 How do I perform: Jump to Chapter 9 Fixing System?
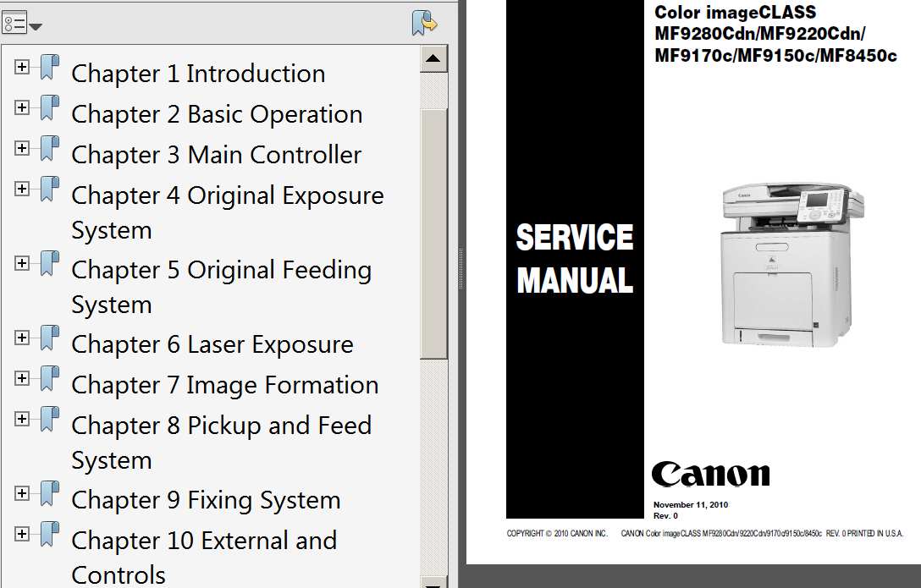[206, 500]
